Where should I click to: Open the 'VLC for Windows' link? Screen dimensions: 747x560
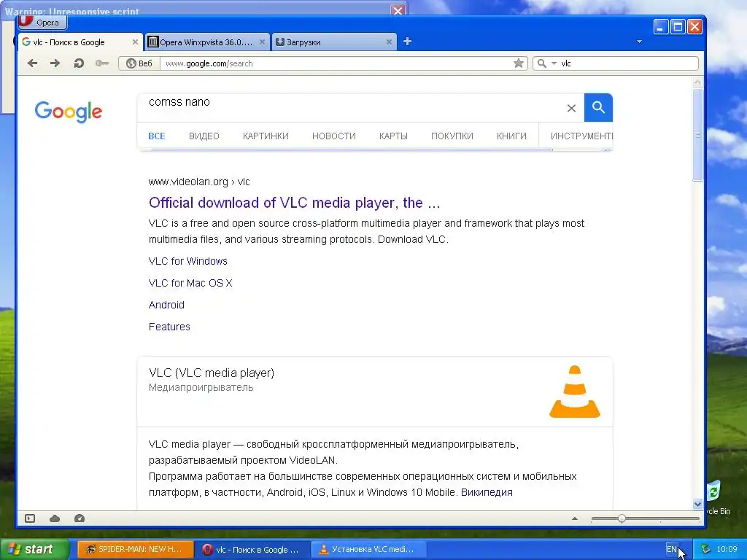tap(187, 262)
